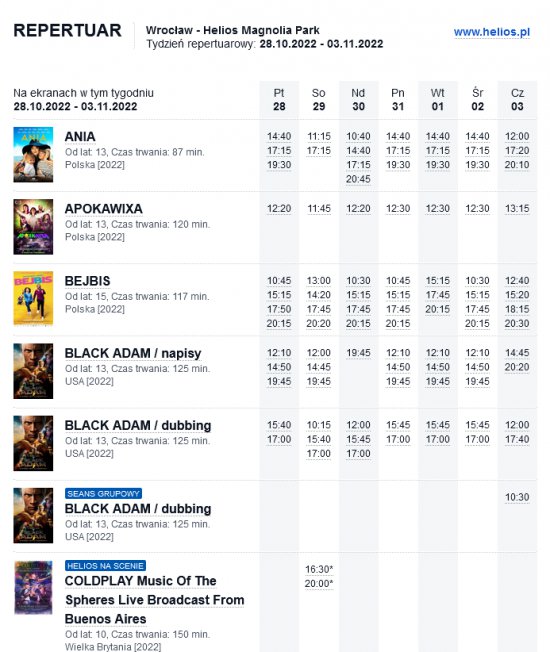Image resolution: width=550 pixels, height=652 pixels.
Task: Open the COLDPLAY Music Of The Spheres poster
Action: (33, 588)
